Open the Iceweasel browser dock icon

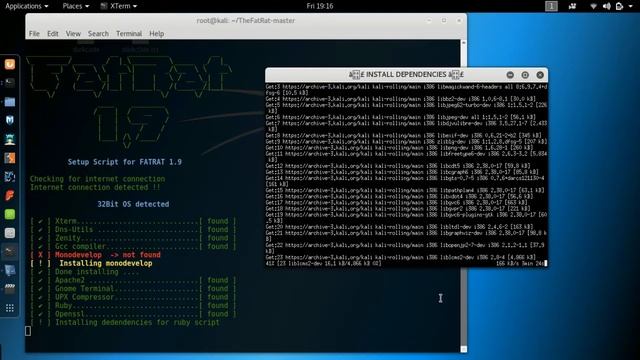[x=10, y=64]
